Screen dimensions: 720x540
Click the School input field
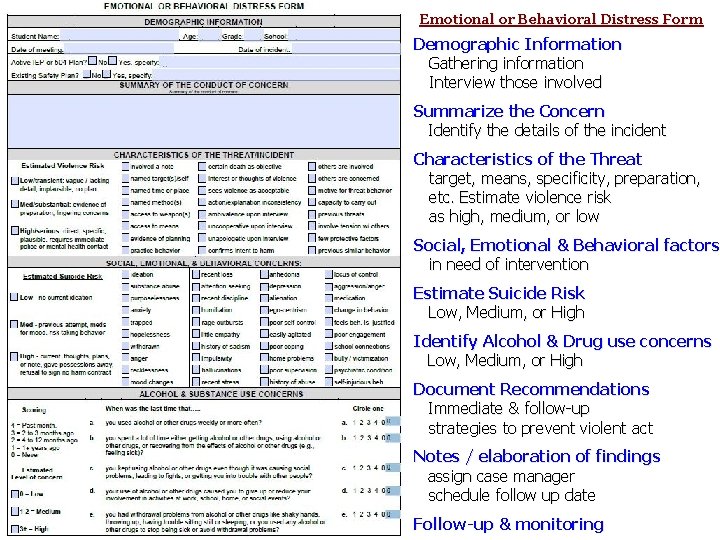click(344, 35)
